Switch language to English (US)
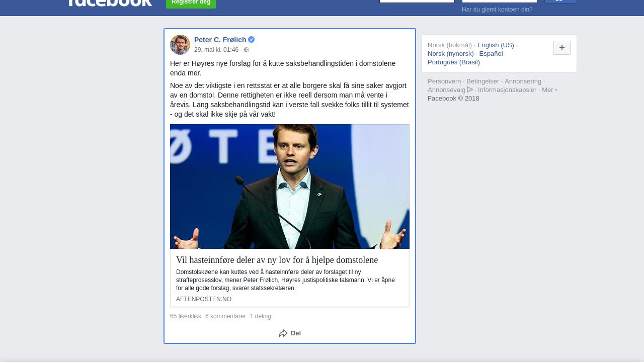Image resolution: width=644 pixels, height=362 pixels. click(x=496, y=45)
